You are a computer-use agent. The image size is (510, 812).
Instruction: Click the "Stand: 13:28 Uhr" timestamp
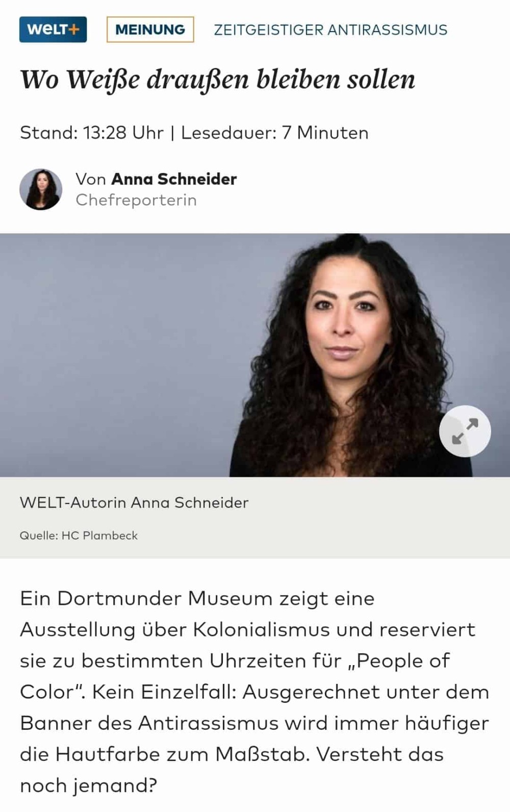tap(92, 133)
